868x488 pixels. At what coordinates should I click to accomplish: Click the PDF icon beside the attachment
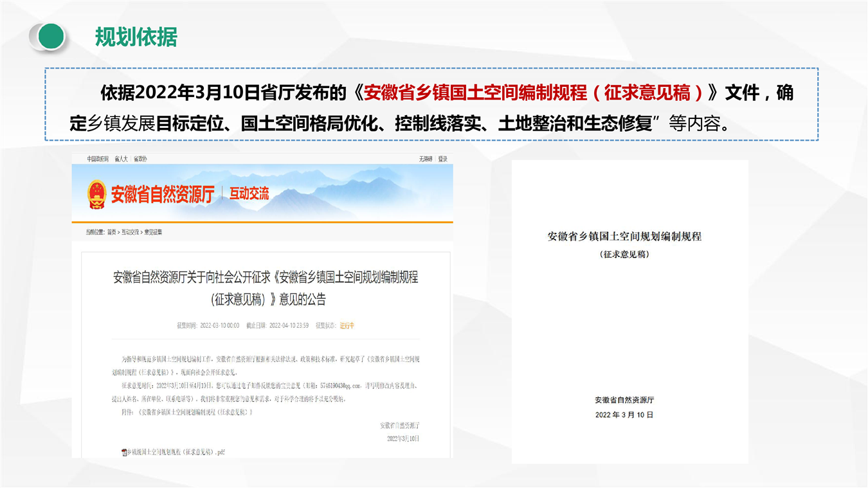pyautogui.click(x=124, y=452)
